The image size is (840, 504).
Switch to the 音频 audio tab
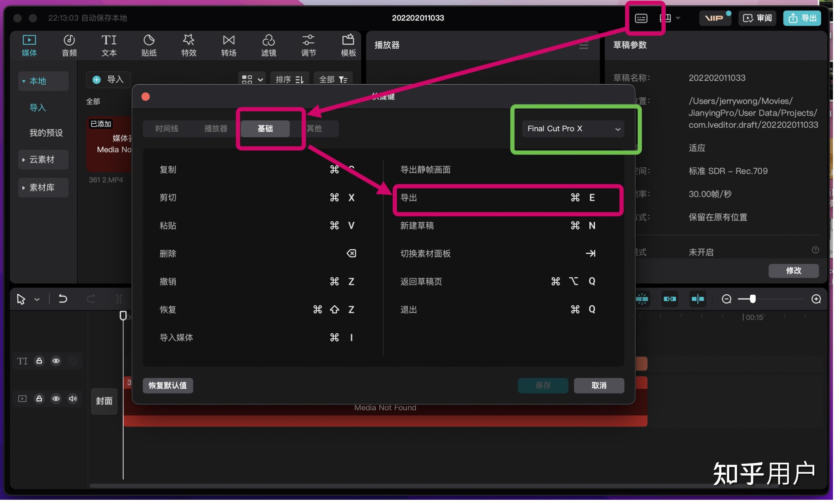[70, 46]
